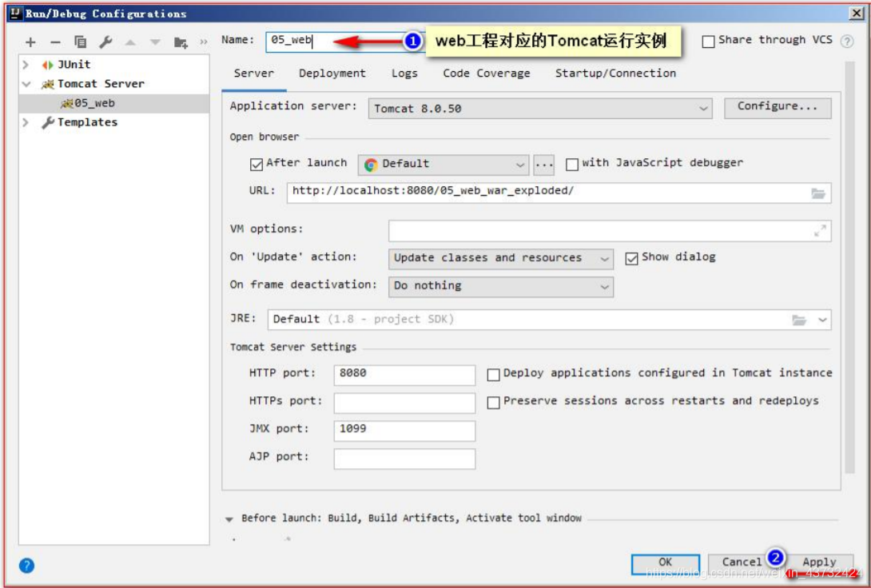Remove configuration with minus icon
The height and width of the screenshot is (588, 871).
[55, 42]
